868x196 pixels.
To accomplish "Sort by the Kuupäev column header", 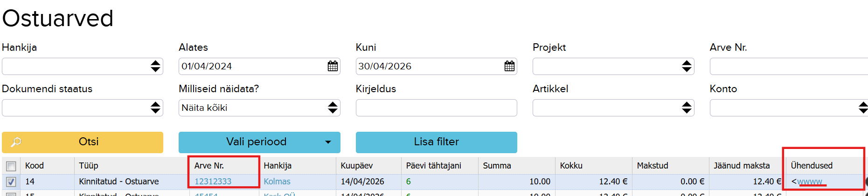I will 357,166.
